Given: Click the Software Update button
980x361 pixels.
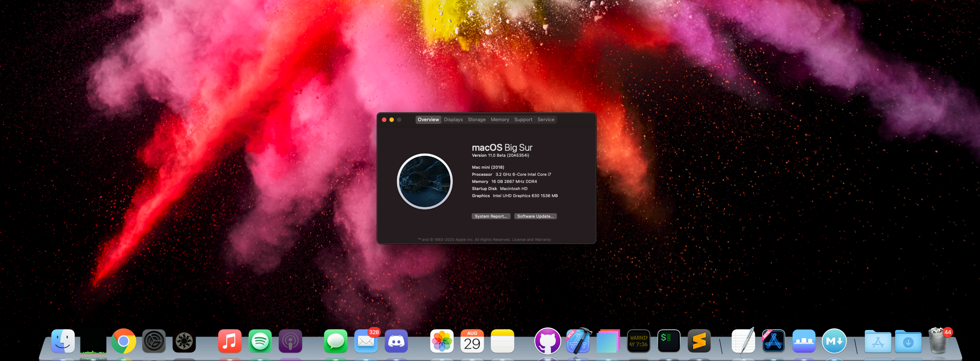Looking at the screenshot, I should (x=535, y=216).
